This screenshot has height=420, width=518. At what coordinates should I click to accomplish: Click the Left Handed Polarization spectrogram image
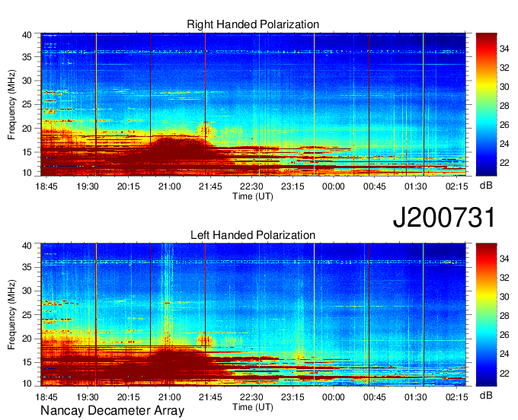click(x=253, y=315)
